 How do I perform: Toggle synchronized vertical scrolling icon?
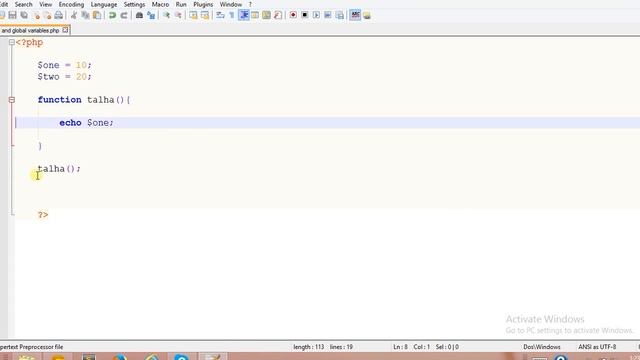click(x=193, y=15)
